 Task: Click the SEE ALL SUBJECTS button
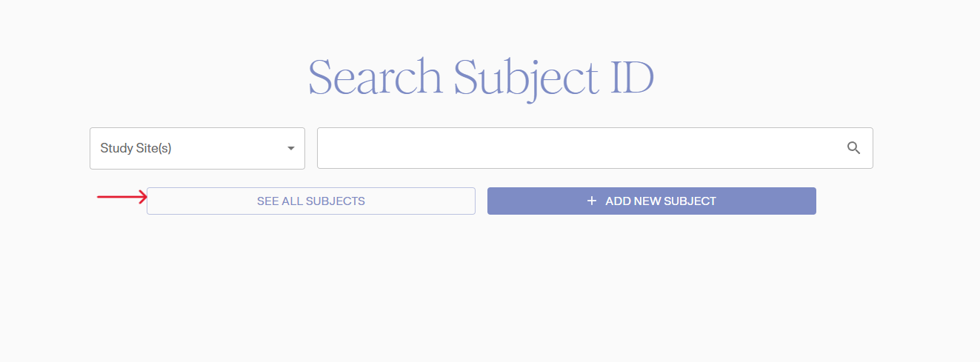tap(310, 201)
